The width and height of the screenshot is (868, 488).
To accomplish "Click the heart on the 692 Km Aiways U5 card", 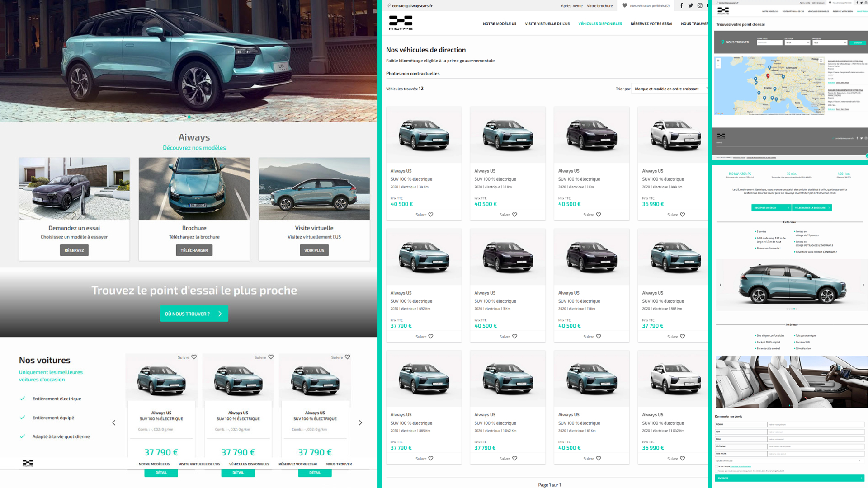I will (431, 337).
